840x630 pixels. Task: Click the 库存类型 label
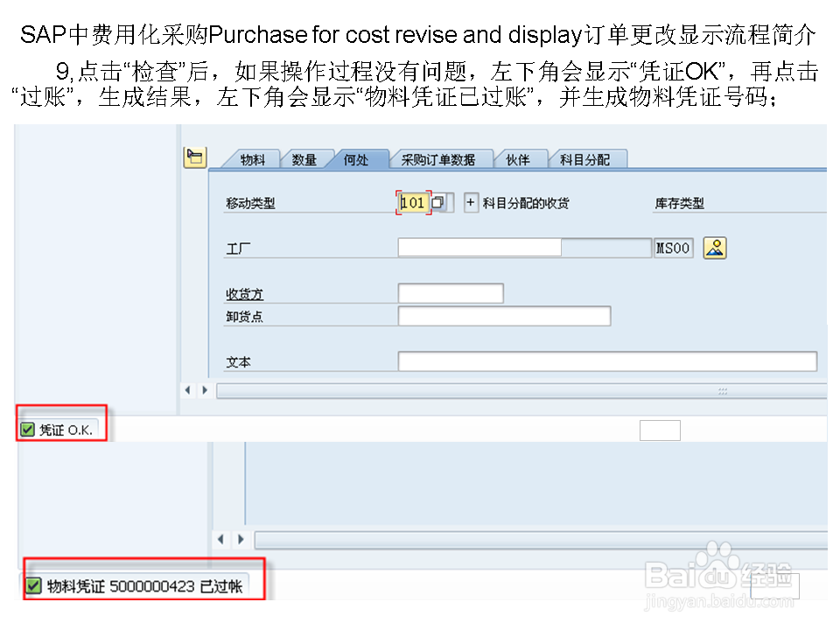pyautogui.click(x=679, y=203)
